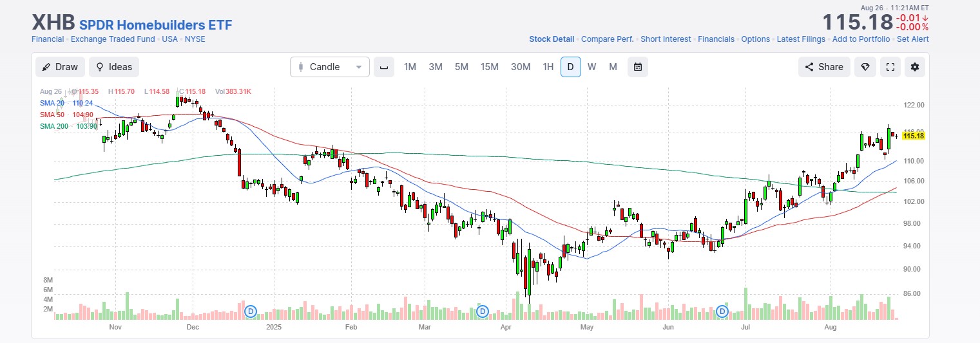Switch to 3M timeframe
This screenshot has height=343, width=980.
[436, 67]
